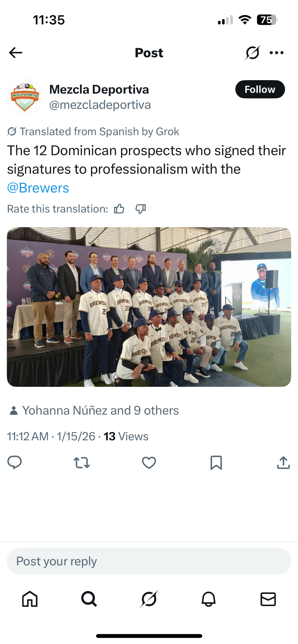Open Grok icon in post header
This screenshot has height=644, width=298.
[x=252, y=53]
